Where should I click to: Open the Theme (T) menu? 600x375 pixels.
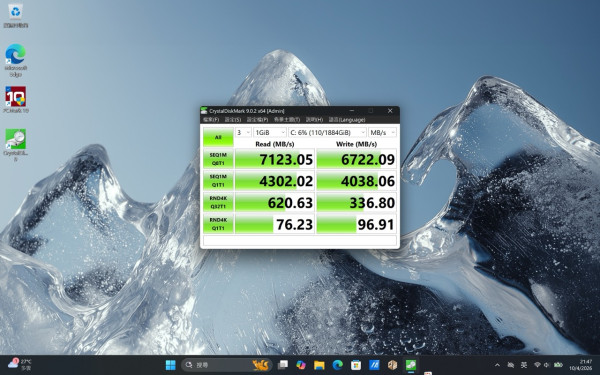(287, 120)
